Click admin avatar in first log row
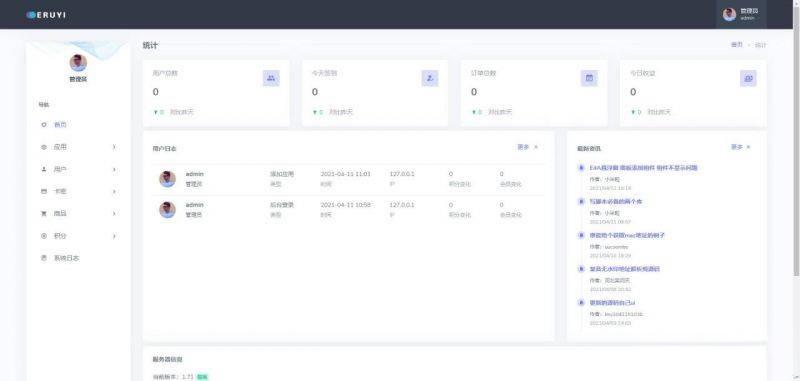 (x=167, y=179)
